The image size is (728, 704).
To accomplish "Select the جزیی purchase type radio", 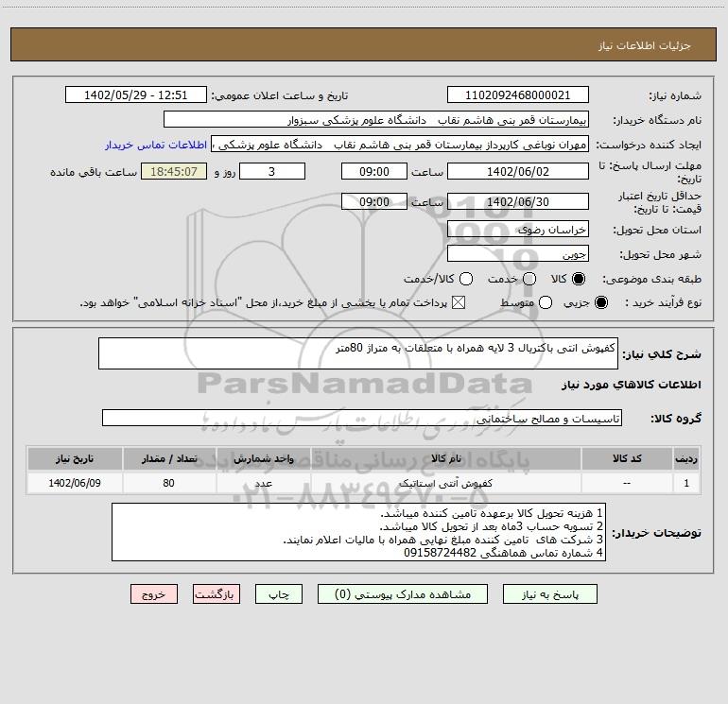I will coord(600,302).
